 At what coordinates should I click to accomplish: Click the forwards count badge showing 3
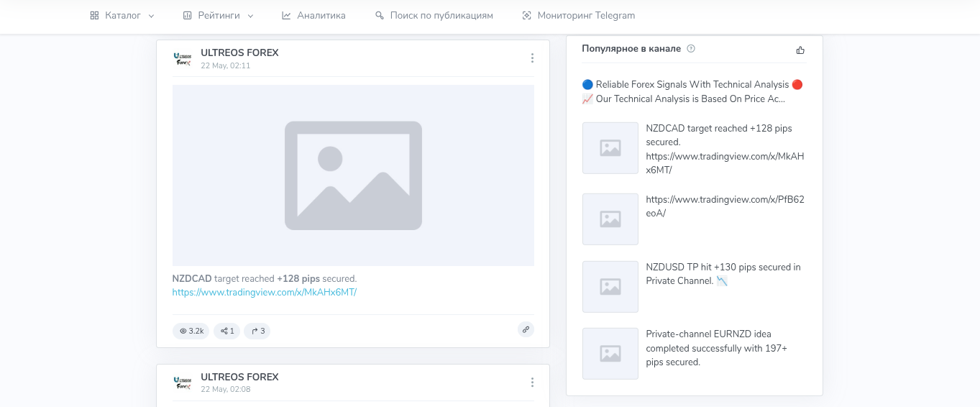[257, 331]
